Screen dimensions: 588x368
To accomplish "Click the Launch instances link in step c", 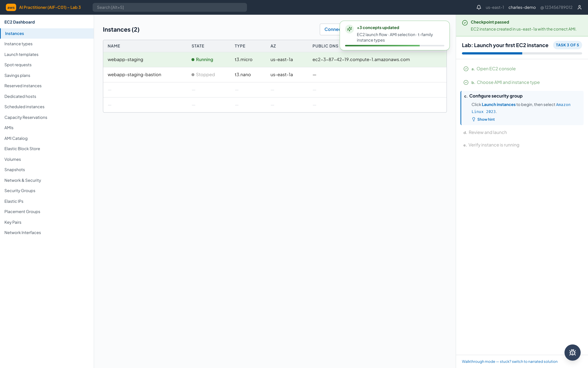I will tap(499, 104).
